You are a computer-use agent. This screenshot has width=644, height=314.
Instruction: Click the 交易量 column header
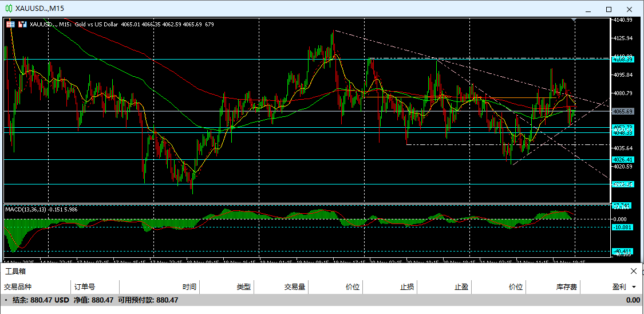[x=294, y=287]
